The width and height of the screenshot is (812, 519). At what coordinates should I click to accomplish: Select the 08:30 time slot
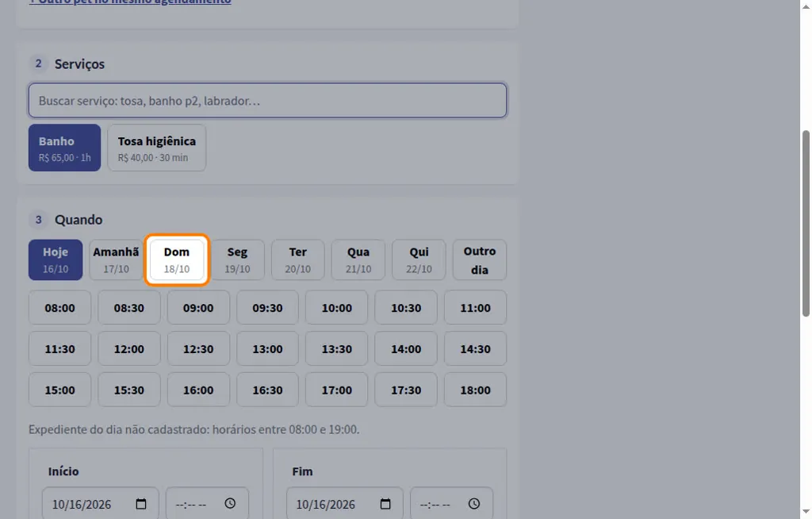[129, 307]
